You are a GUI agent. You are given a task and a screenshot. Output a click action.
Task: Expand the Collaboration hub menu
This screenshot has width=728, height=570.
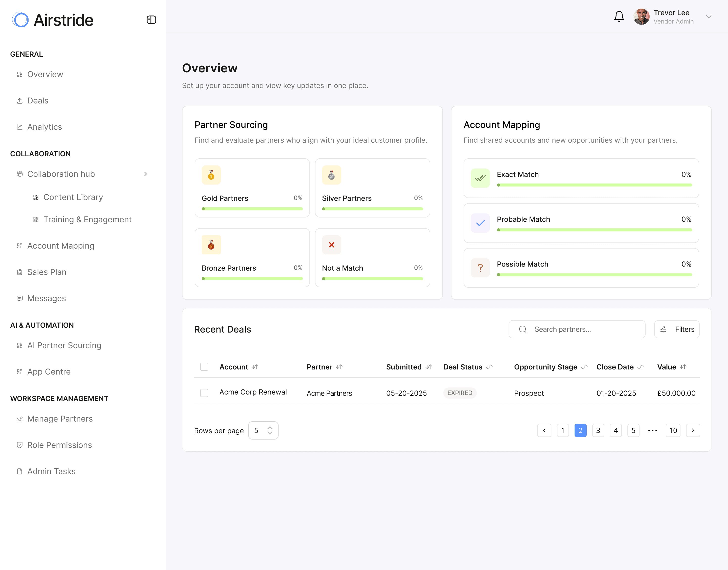pyautogui.click(x=145, y=174)
